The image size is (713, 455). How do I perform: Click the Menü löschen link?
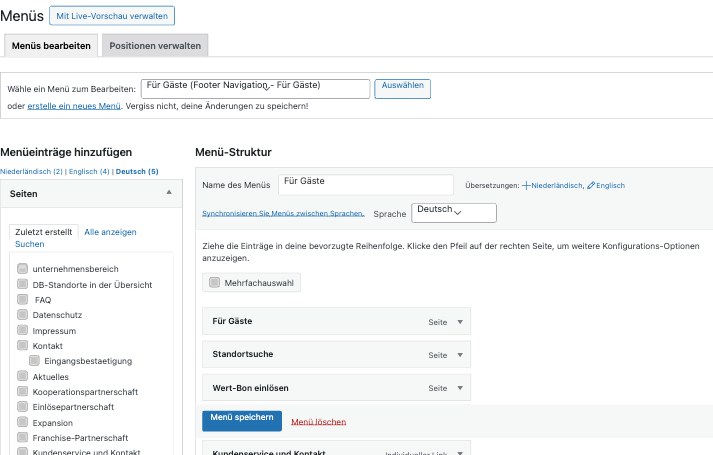pyautogui.click(x=318, y=422)
